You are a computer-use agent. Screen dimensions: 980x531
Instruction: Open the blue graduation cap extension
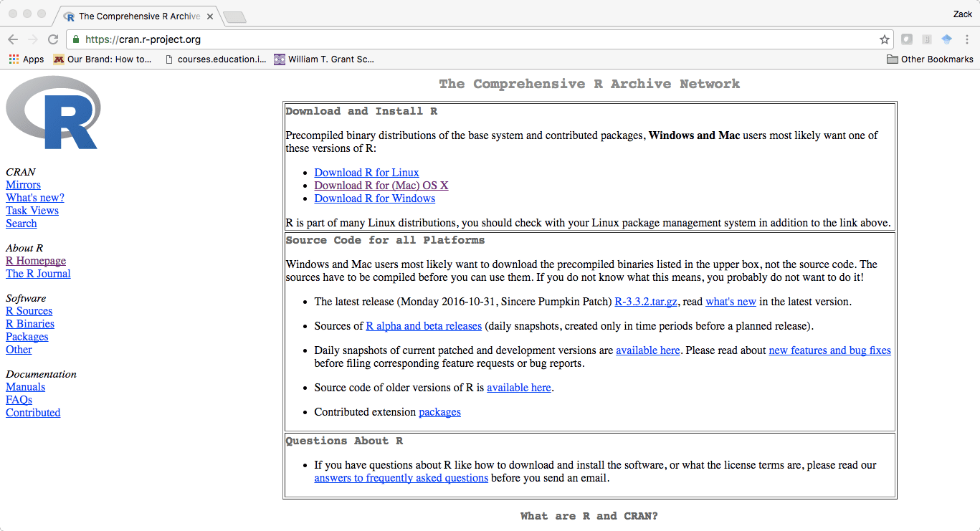point(947,39)
